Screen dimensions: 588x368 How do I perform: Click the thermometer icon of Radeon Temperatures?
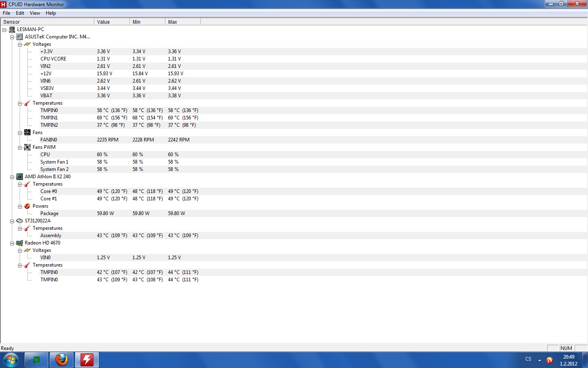tap(27, 265)
